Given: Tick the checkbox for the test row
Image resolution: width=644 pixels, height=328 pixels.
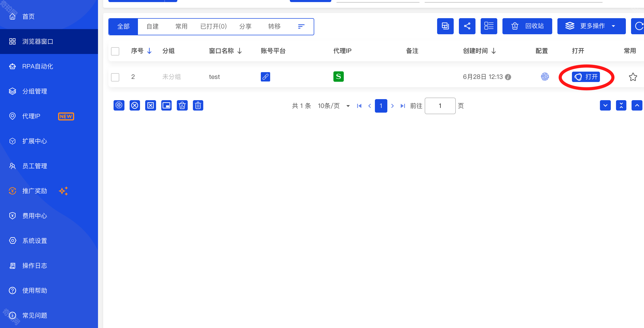Looking at the screenshot, I should 115,77.
